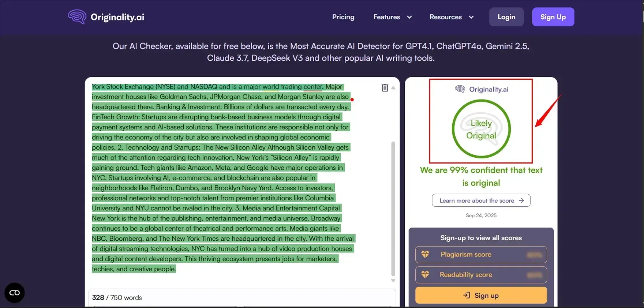Open the Pricing page
This screenshot has height=308, width=644.
pos(343,17)
